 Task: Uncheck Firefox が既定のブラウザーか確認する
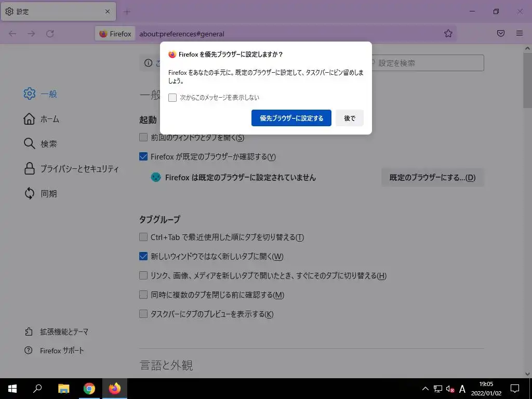coord(143,156)
